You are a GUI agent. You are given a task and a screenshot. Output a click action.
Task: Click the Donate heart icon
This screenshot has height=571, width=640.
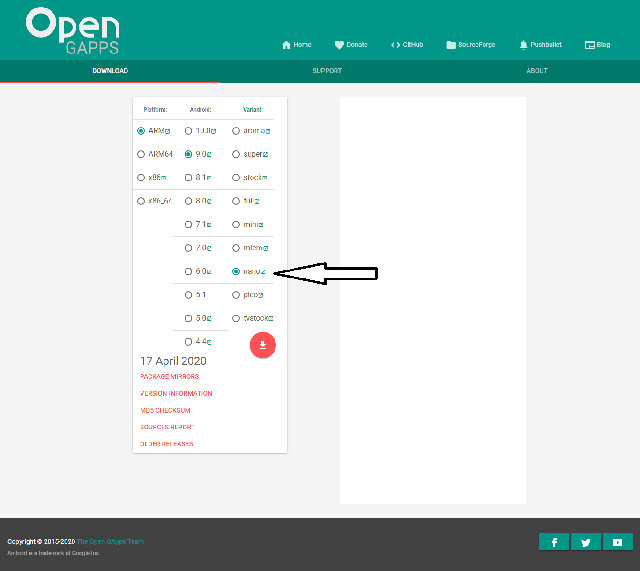[x=339, y=45]
